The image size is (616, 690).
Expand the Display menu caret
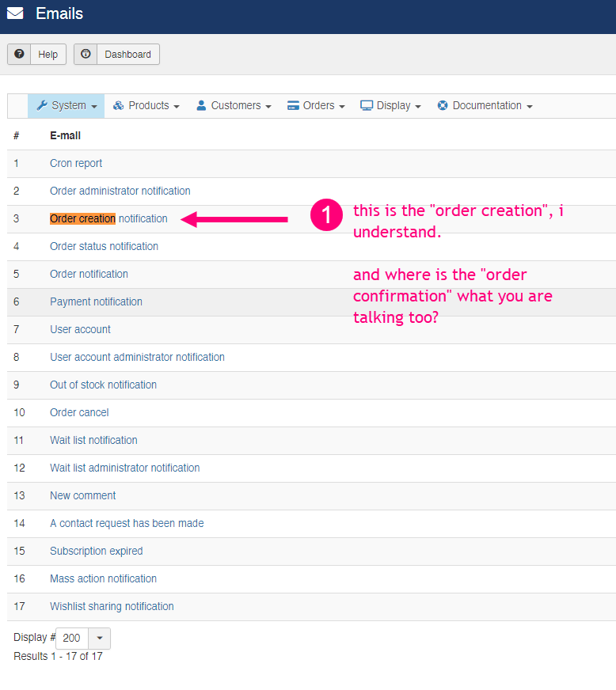(x=418, y=107)
